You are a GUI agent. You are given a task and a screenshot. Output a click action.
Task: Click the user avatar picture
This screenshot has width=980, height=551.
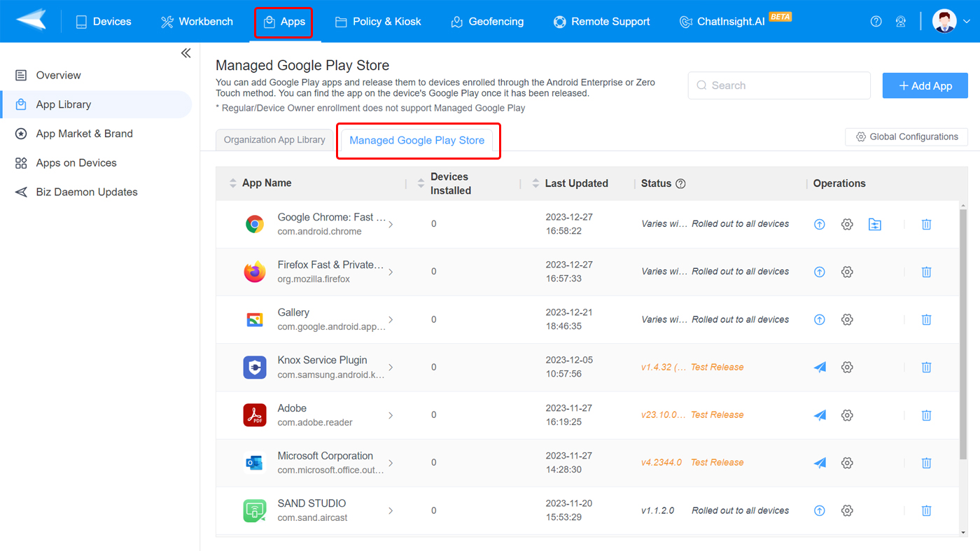point(944,21)
